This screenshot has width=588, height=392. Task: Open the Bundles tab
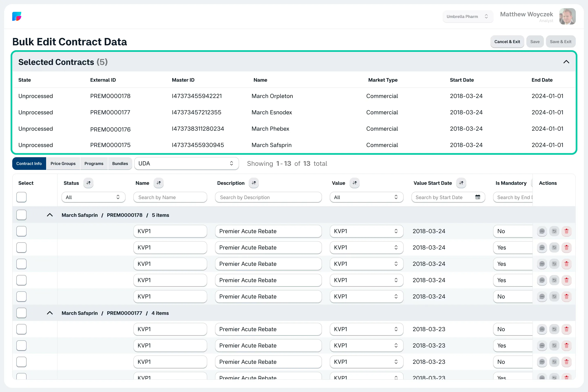[x=120, y=164]
